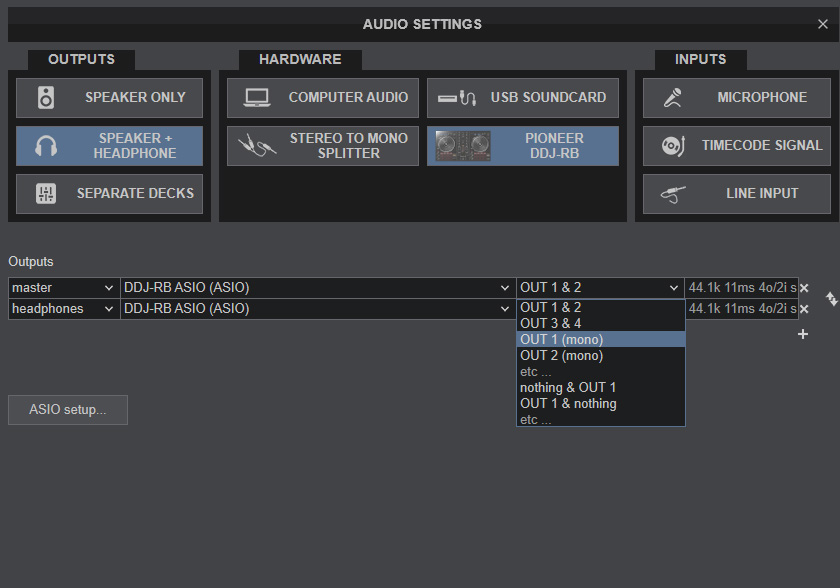840x588 pixels.
Task: Pick Computer Audio hardware option
Action: pyautogui.click(x=322, y=97)
